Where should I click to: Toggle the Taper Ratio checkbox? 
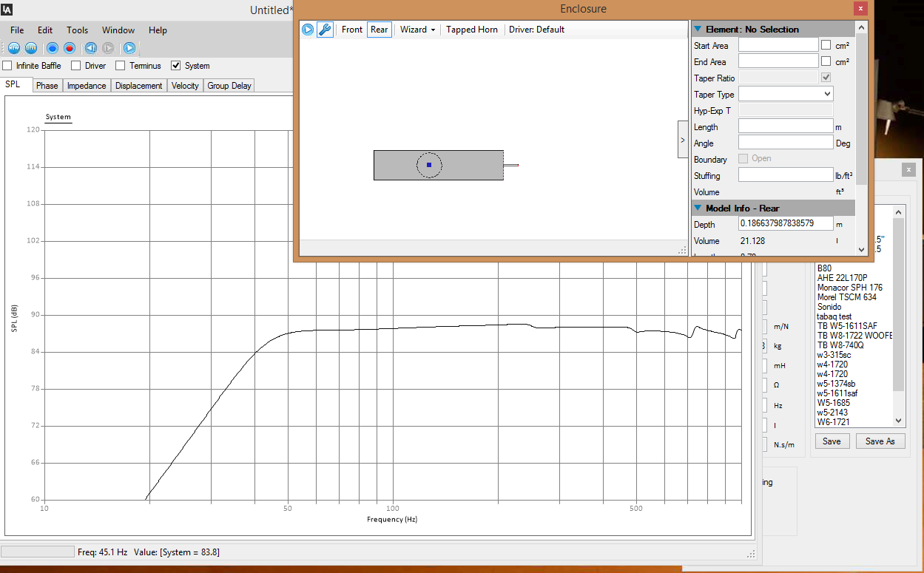[826, 78]
